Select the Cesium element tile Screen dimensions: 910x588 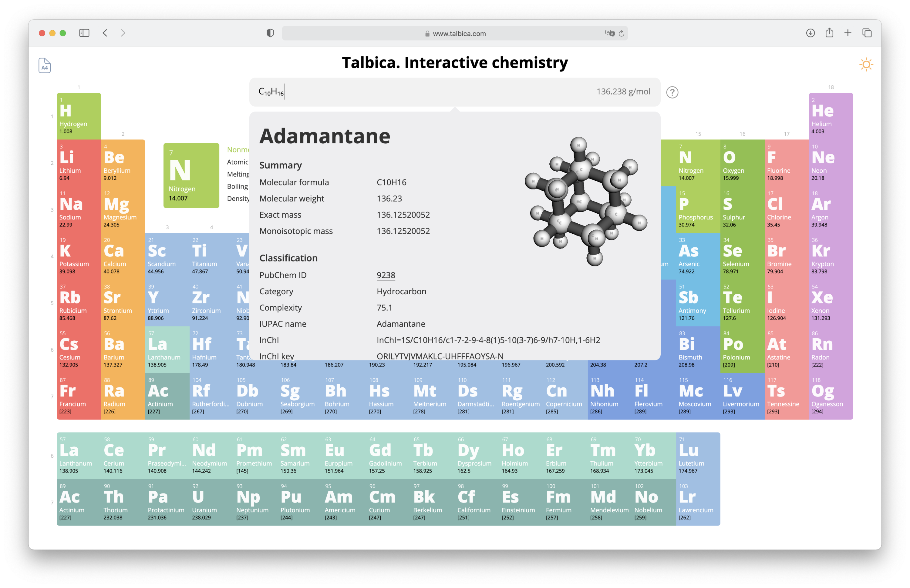click(x=79, y=350)
